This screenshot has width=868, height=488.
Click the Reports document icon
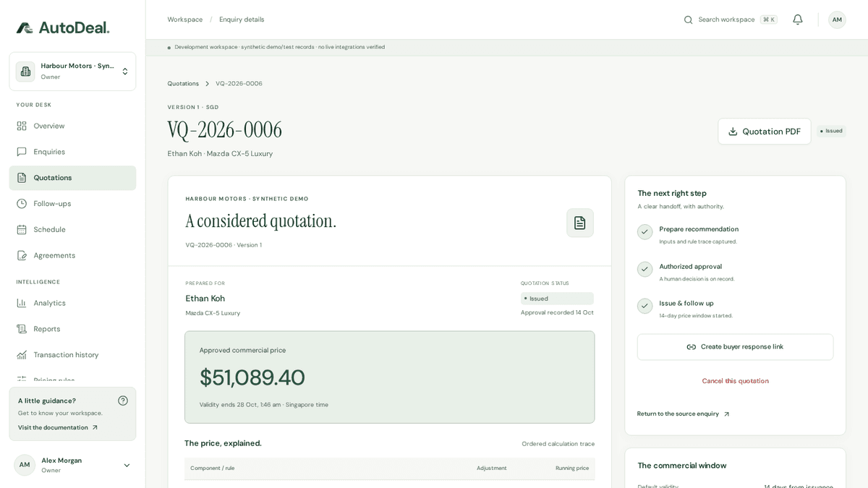[22, 329]
